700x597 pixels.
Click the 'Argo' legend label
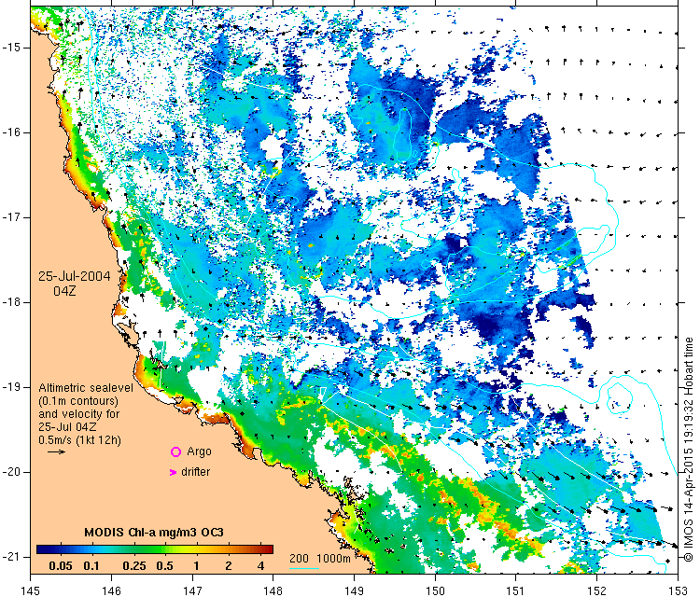[199, 451]
